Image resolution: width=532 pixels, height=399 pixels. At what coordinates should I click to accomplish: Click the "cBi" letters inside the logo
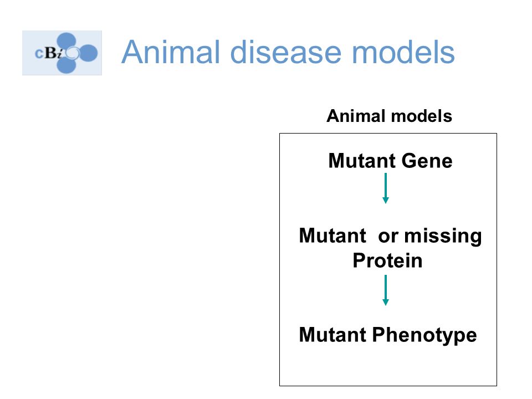(x=49, y=53)
